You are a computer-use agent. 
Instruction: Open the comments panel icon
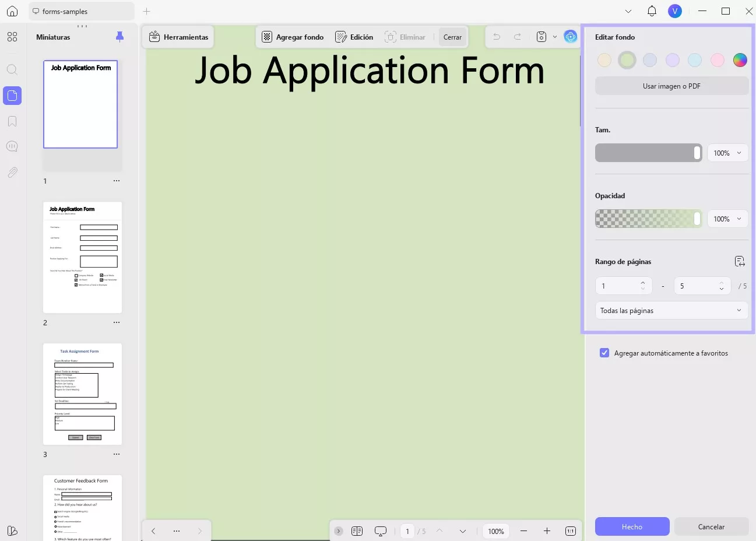pos(12,146)
